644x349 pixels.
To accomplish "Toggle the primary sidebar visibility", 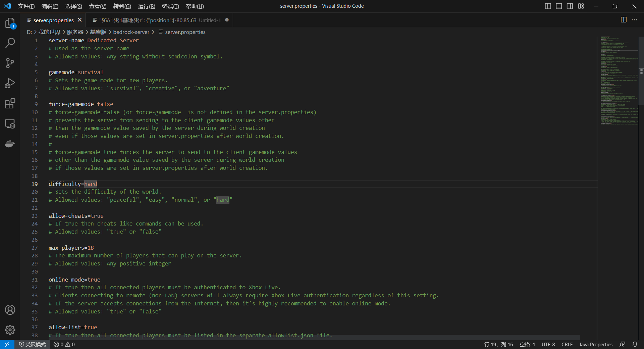I will 548,6.
